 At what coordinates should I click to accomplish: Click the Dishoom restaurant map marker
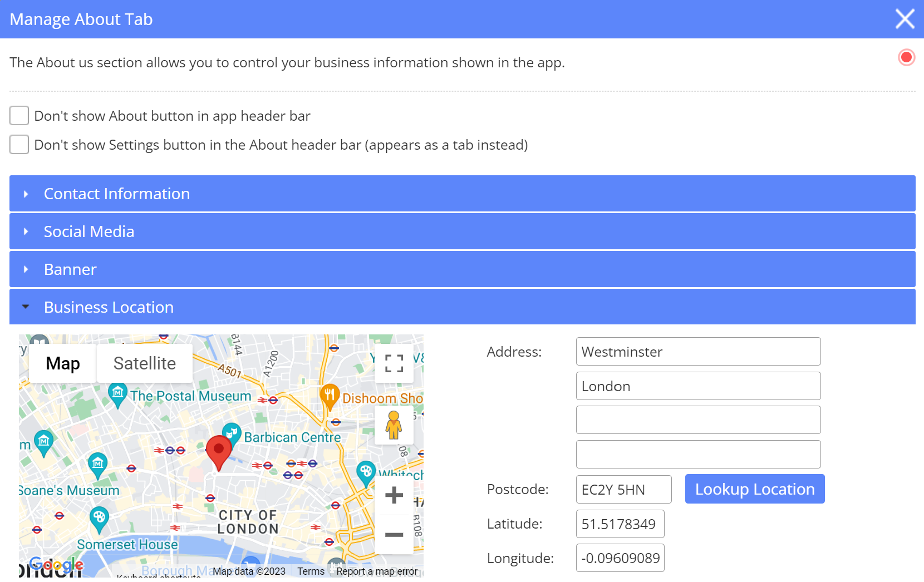tap(330, 395)
